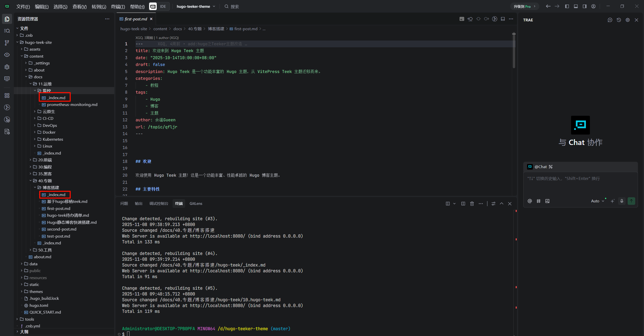Image resolution: width=644 pixels, height=336 pixels.
Task: Toggle the bottom panel layout button
Action: (x=576, y=6)
